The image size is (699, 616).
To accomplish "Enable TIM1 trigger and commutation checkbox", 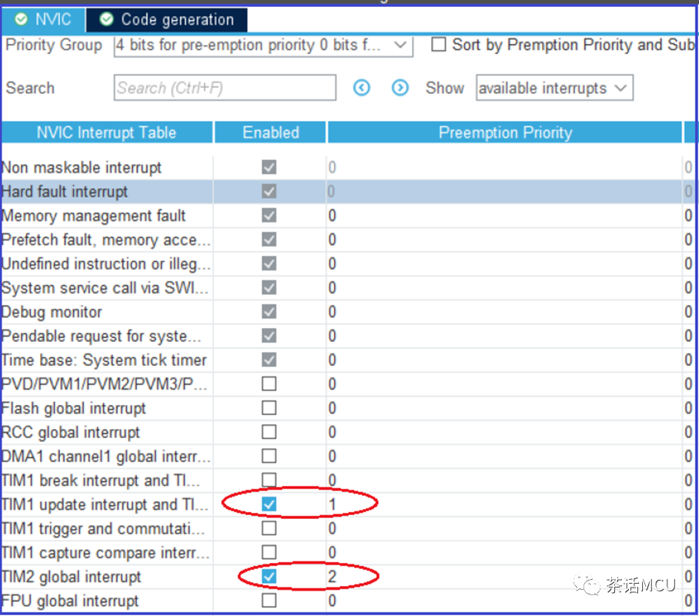I will (269, 528).
